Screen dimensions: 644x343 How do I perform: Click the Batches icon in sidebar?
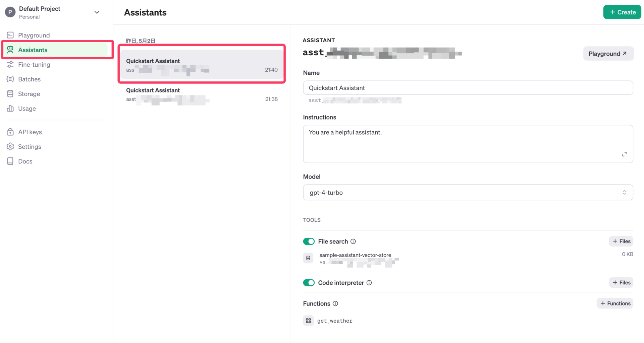(x=10, y=79)
